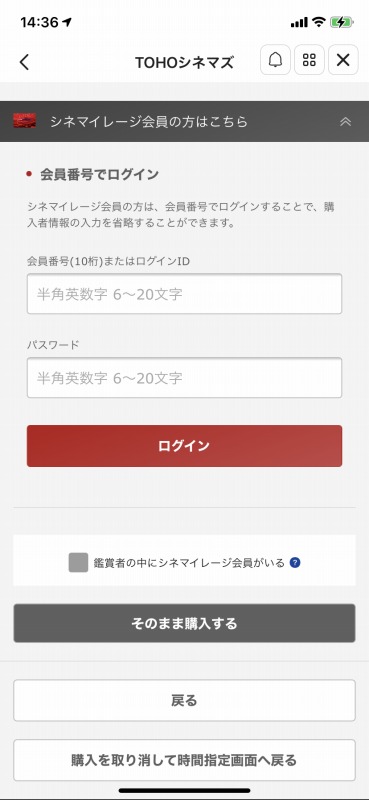Focus the 会員番号 or login ID field
The width and height of the screenshot is (369, 800).
[x=184, y=294]
